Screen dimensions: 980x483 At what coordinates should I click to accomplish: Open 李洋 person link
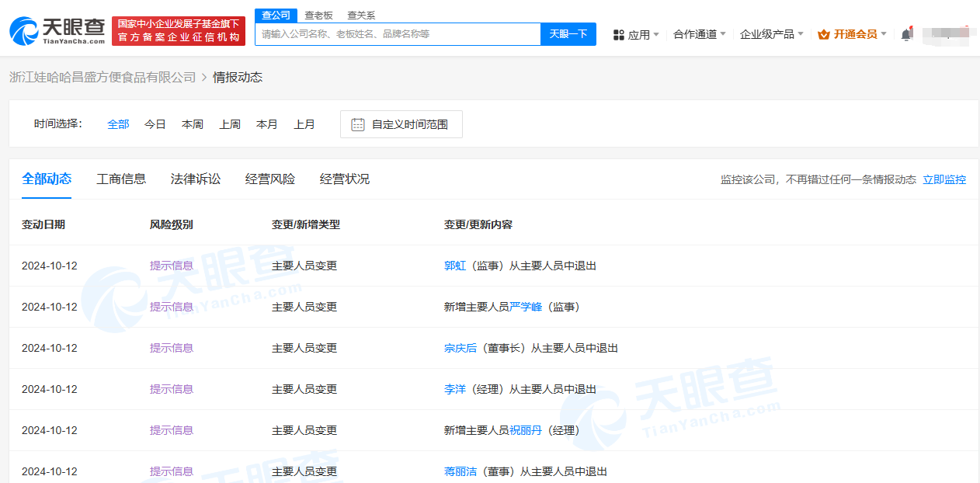455,389
